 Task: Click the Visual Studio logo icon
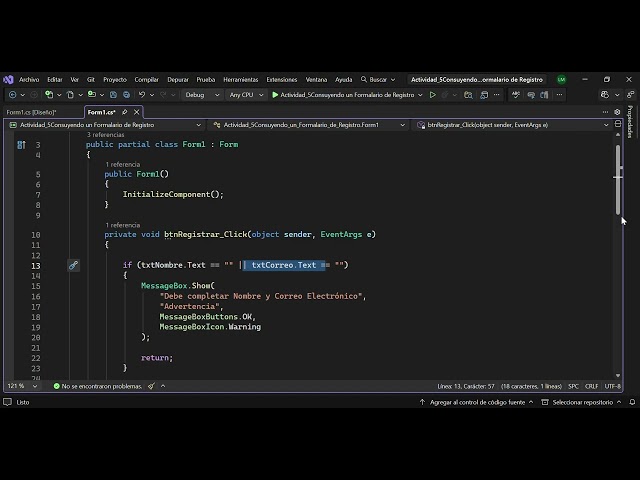pyautogui.click(x=8, y=80)
